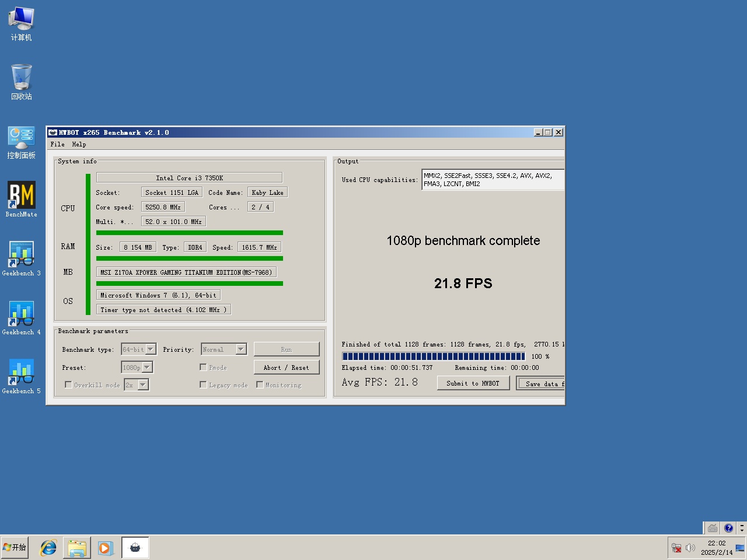Viewport: 747px width, 560px height.
Task: Click the 8 154 MB RAM size field
Action: [138, 247]
